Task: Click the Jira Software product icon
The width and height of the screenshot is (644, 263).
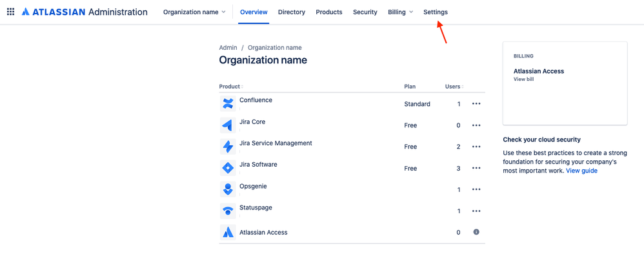Action: point(228,168)
